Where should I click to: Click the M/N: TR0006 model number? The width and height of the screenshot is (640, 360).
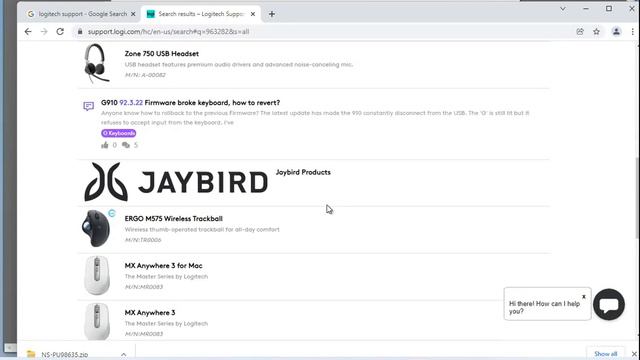[143, 240]
